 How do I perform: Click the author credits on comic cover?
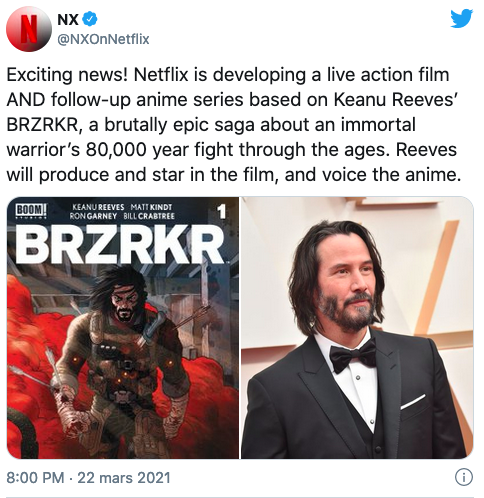click(122, 211)
